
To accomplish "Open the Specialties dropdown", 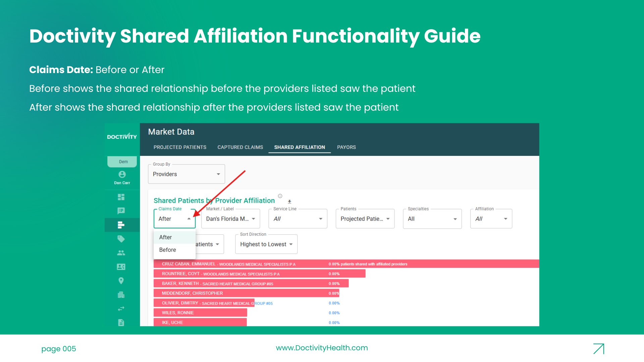I will pos(432,219).
